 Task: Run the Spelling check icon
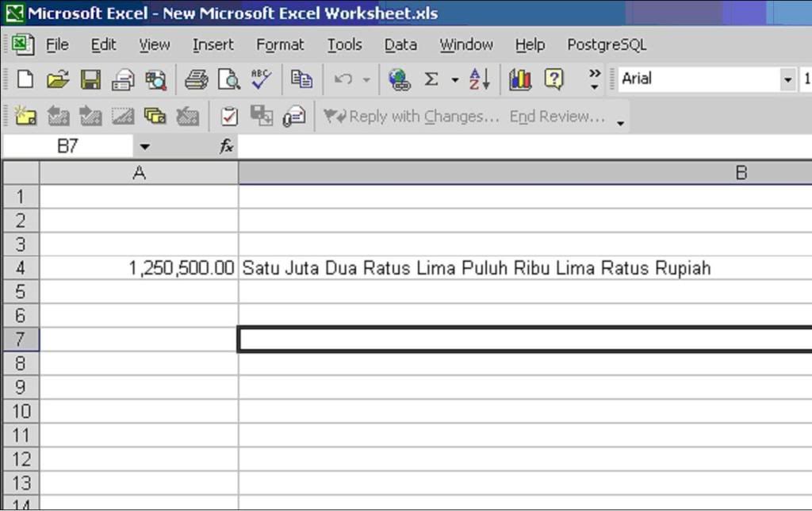pyautogui.click(x=261, y=79)
